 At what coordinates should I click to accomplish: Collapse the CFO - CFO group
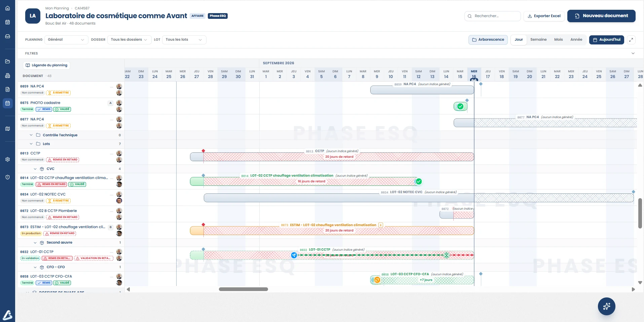[x=35, y=267]
